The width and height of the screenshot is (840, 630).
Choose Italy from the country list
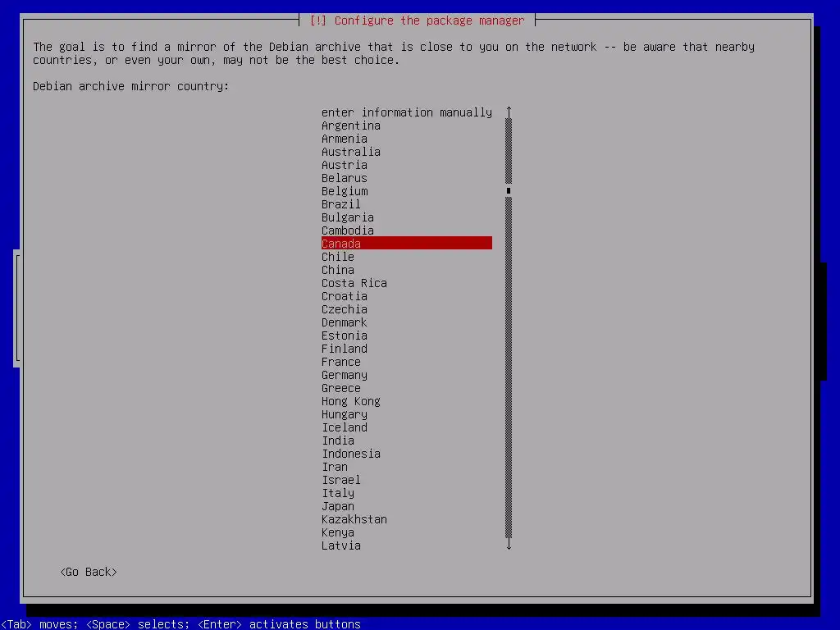[x=407, y=493]
